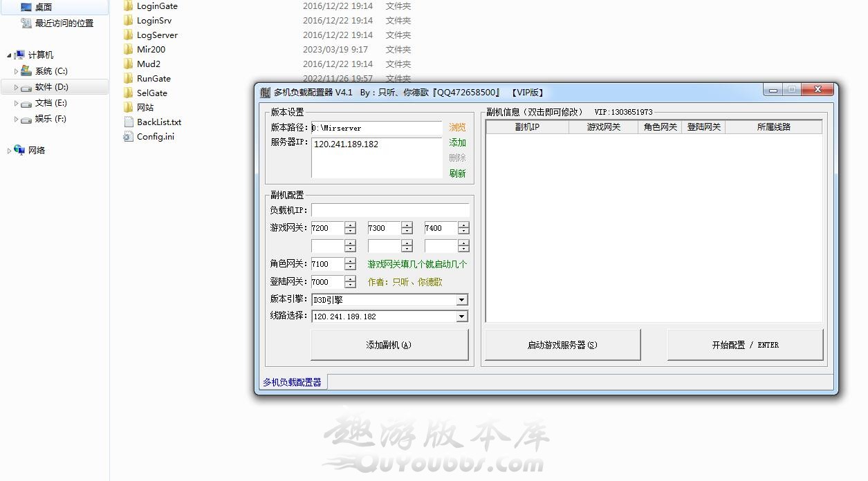Select the RunGate folder
Screen dimensions: 868x481
pos(154,79)
